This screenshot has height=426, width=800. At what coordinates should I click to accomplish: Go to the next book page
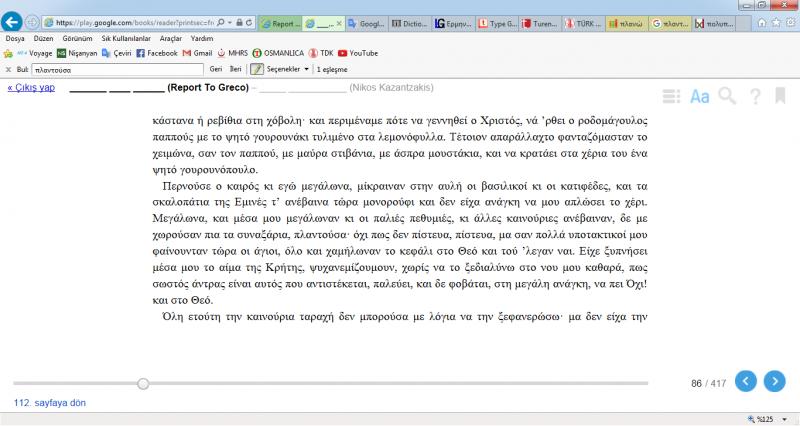pos(774,381)
